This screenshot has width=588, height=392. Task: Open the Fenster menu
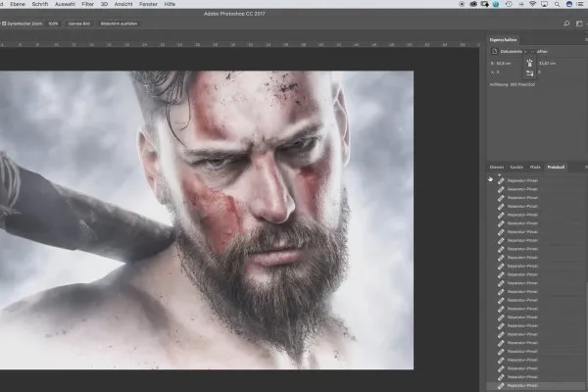[x=148, y=4]
